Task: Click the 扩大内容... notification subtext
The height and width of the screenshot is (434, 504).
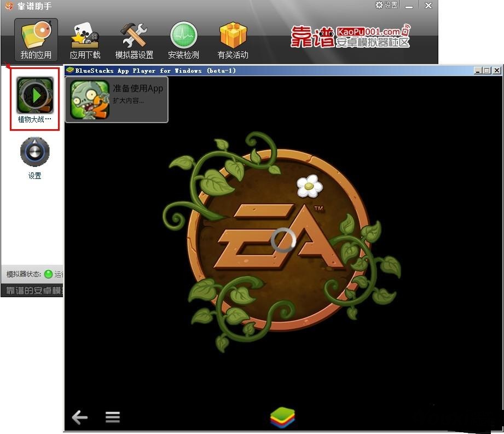Action: click(x=128, y=101)
